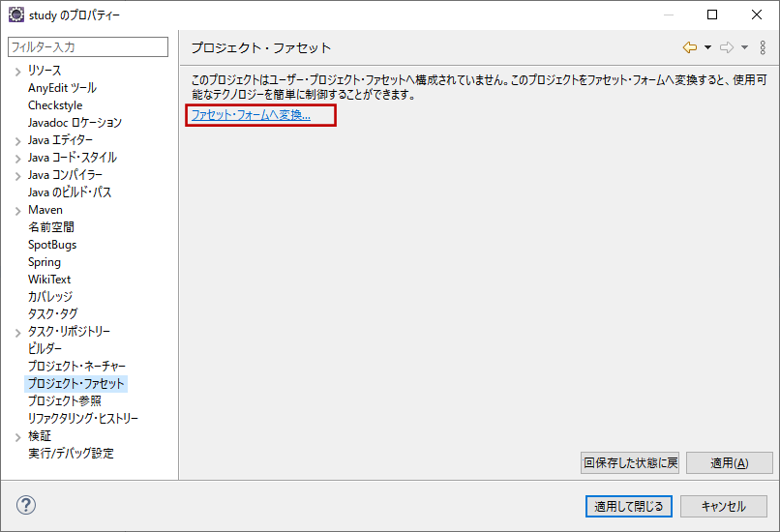The height and width of the screenshot is (532, 780).
Task: Expand the Java コード・スタイル node
Action: 18,159
